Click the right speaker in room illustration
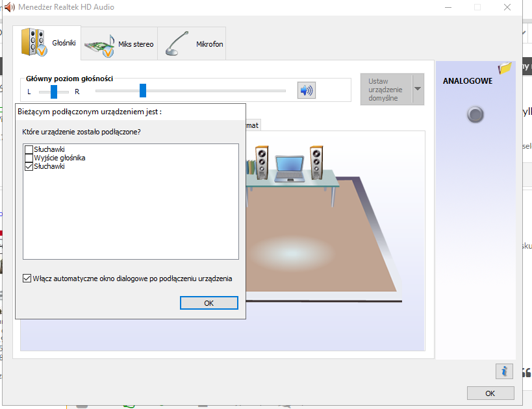This screenshot has height=409, width=532. click(x=316, y=163)
